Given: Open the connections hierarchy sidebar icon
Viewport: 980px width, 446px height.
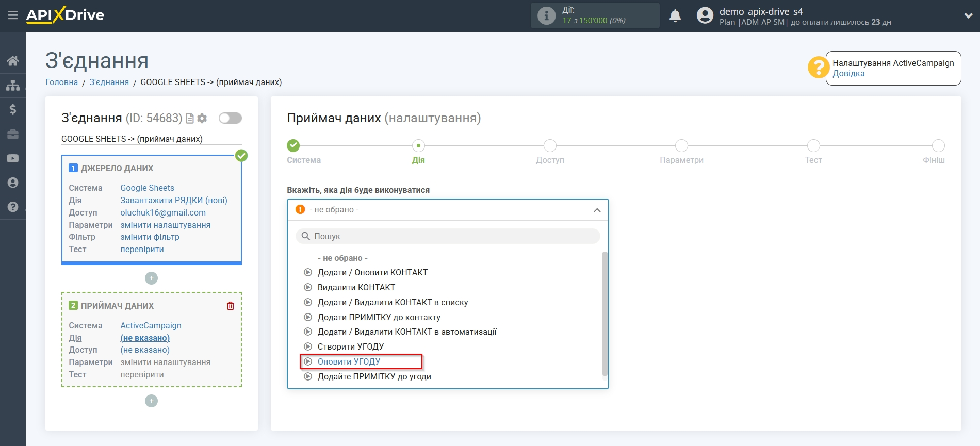Looking at the screenshot, I should click(x=13, y=85).
